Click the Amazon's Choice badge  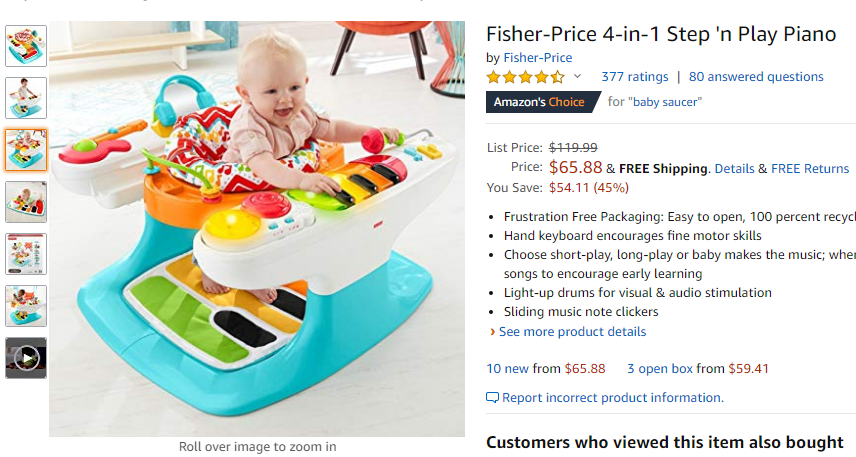click(x=542, y=102)
